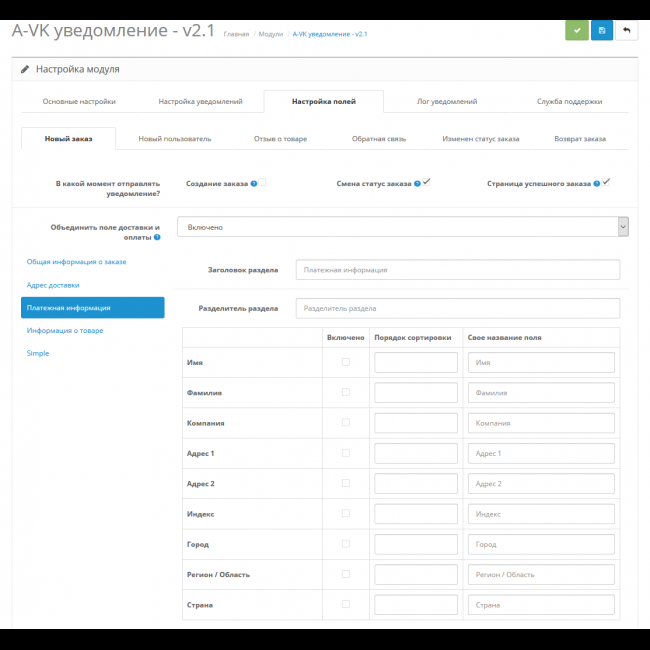650x650 pixels.
Task: Click help icon beside 'Создание заказа'
Action: (x=254, y=184)
